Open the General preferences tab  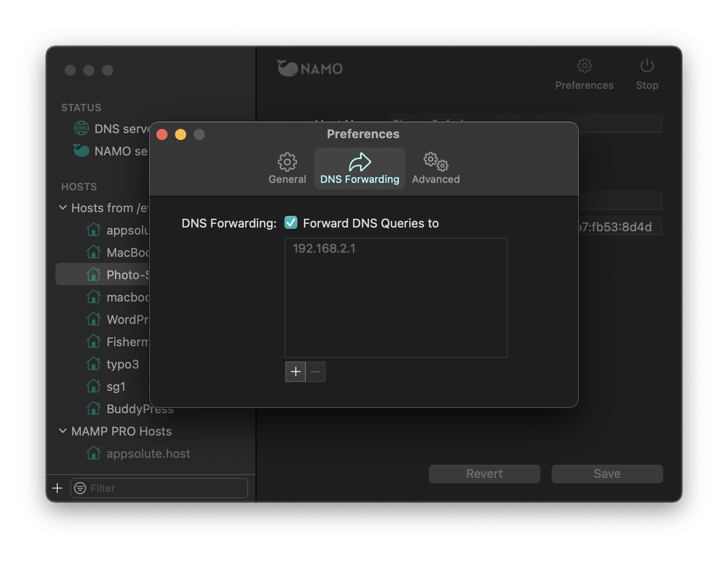pos(287,168)
